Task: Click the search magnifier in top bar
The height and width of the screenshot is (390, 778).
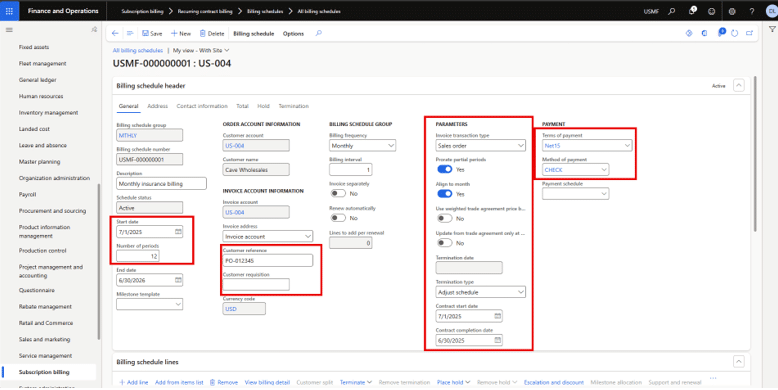Action: [x=671, y=11]
